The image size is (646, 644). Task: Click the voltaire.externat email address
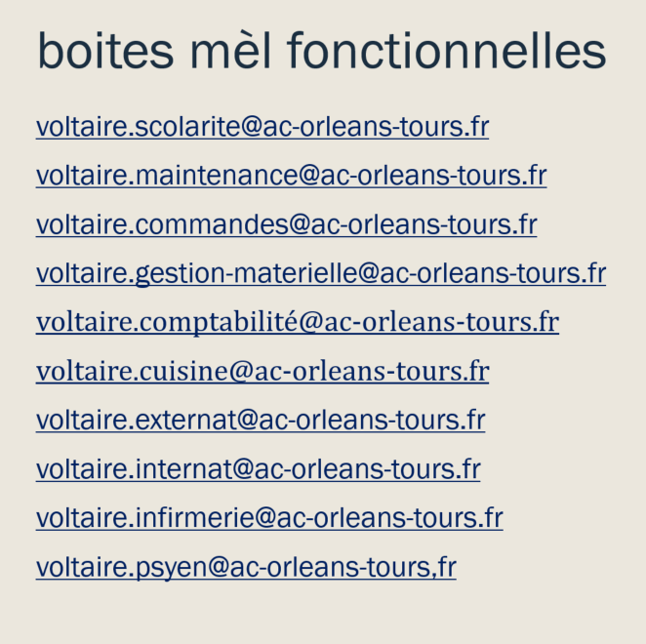pyautogui.click(x=261, y=421)
